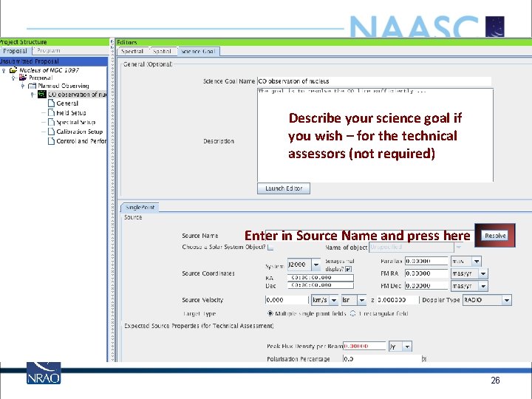Switch to the Program tab

coord(49,50)
